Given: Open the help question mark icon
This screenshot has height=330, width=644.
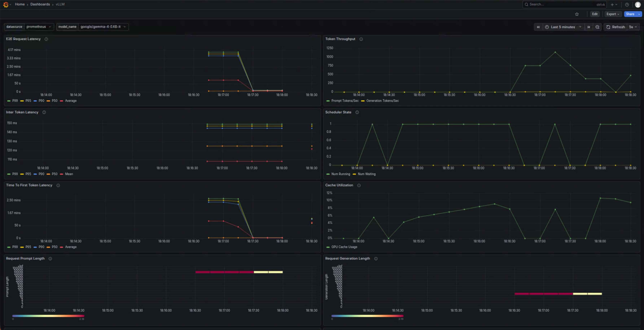Looking at the screenshot, I should (627, 5).
